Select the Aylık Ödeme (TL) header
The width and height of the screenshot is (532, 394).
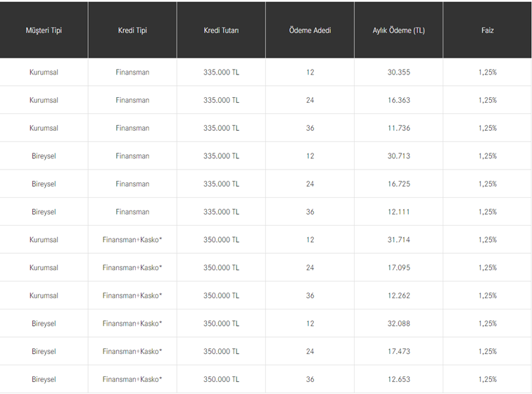[x=398, y=31]
